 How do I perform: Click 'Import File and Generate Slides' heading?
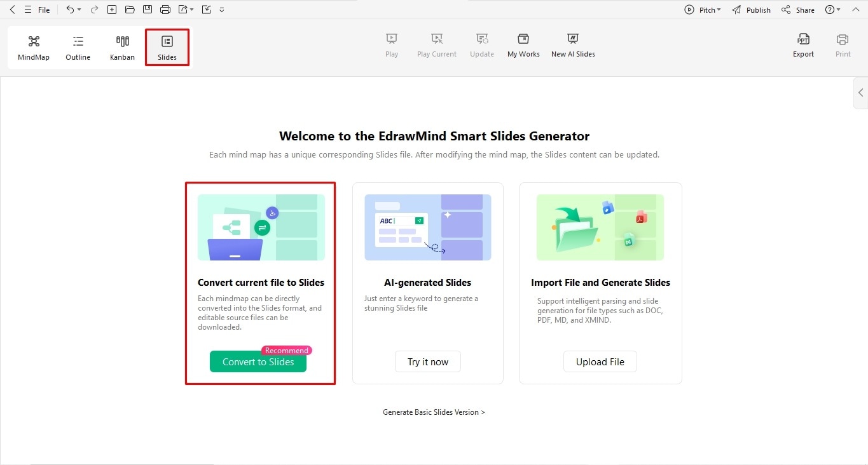(600, 283)
